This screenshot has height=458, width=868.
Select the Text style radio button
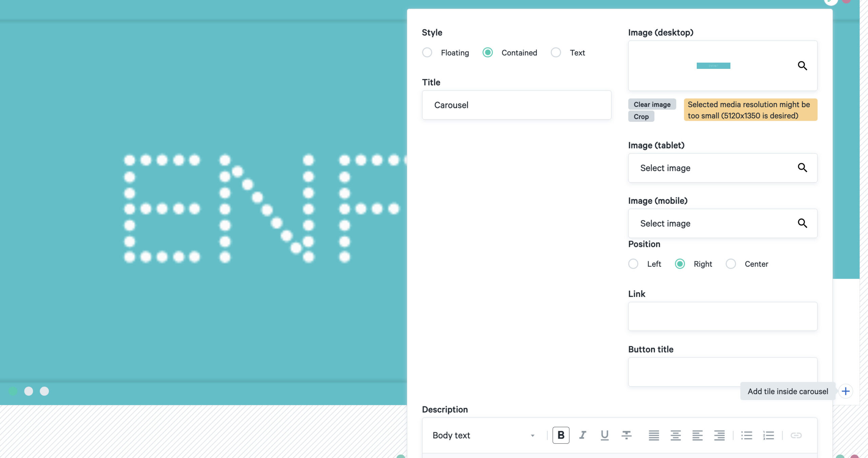coord(556,52)
